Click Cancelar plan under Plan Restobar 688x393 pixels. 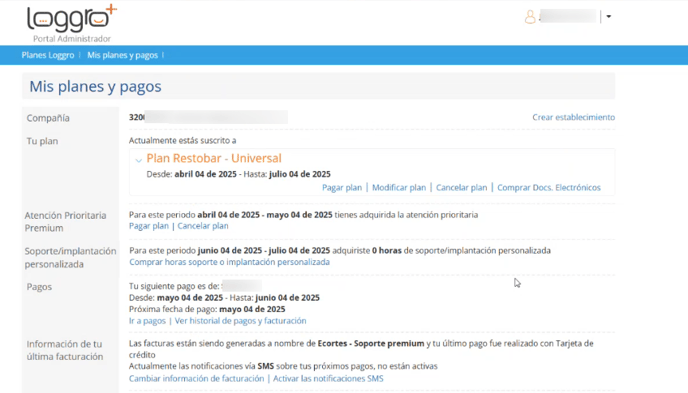pyautogui.click(x=462, y=188)
